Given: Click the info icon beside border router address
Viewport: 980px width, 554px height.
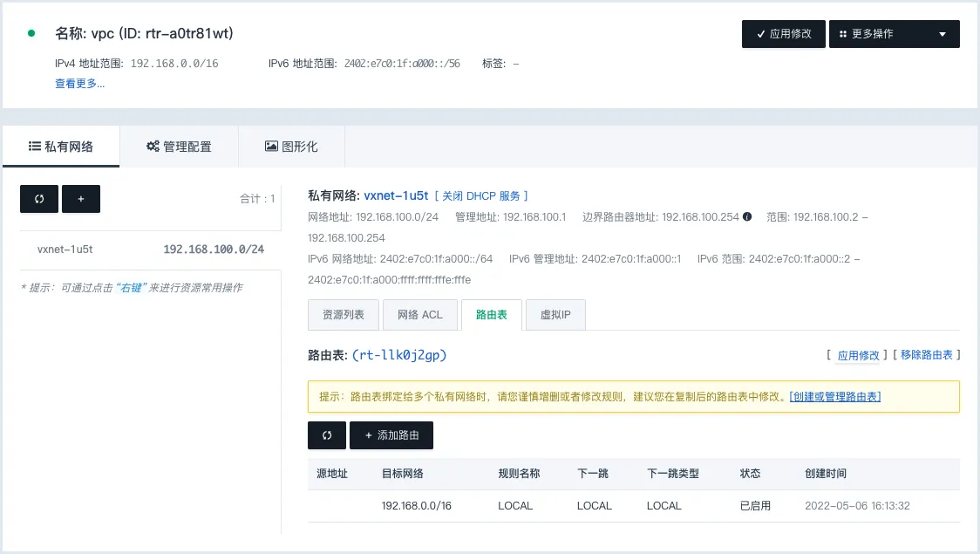Looking at the screenshot, I should 747,216.
